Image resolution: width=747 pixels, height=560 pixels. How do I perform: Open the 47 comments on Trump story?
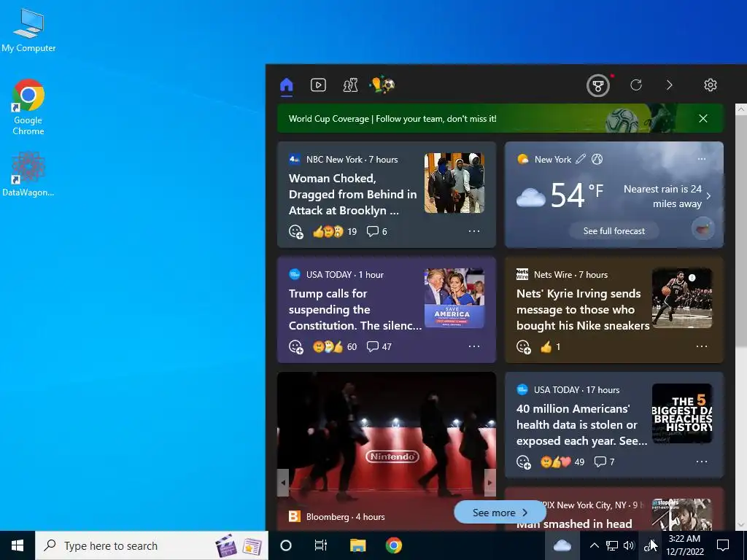coord(379,346)
